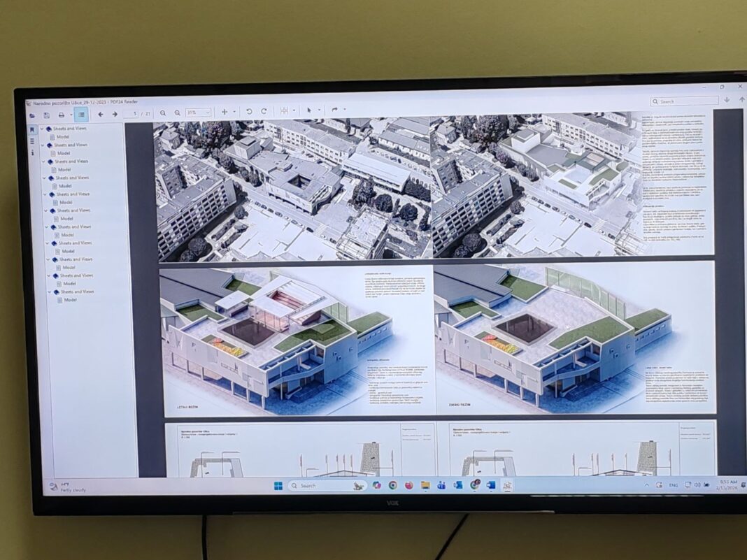Show document info via the 'i' icon
This screenshot has height=560, width=747.
[x=32, y=152]
